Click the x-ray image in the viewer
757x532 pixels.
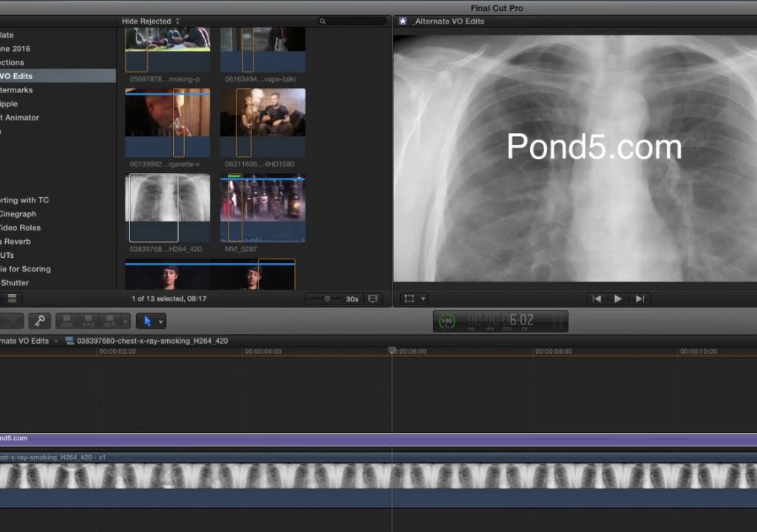(575, 158)
